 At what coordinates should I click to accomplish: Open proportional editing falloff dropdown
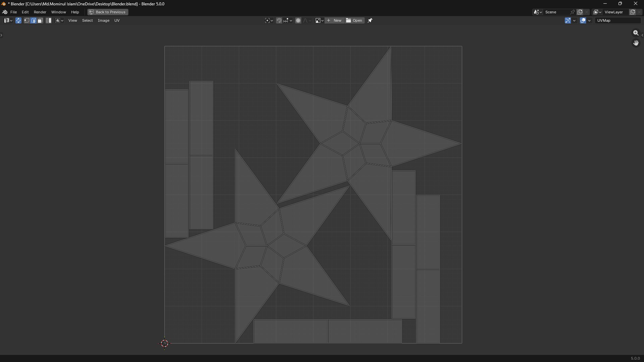pyautogui.click(x=307, y=20)
